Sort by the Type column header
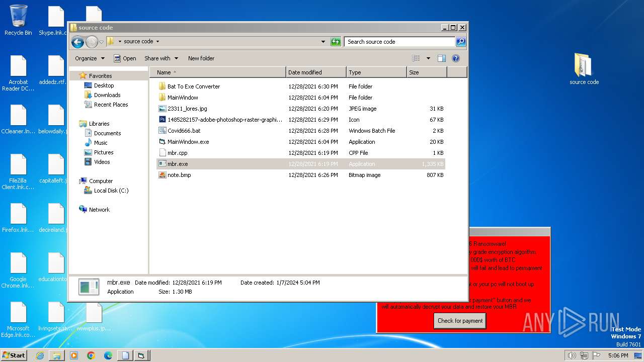 [x=376, y=72]
